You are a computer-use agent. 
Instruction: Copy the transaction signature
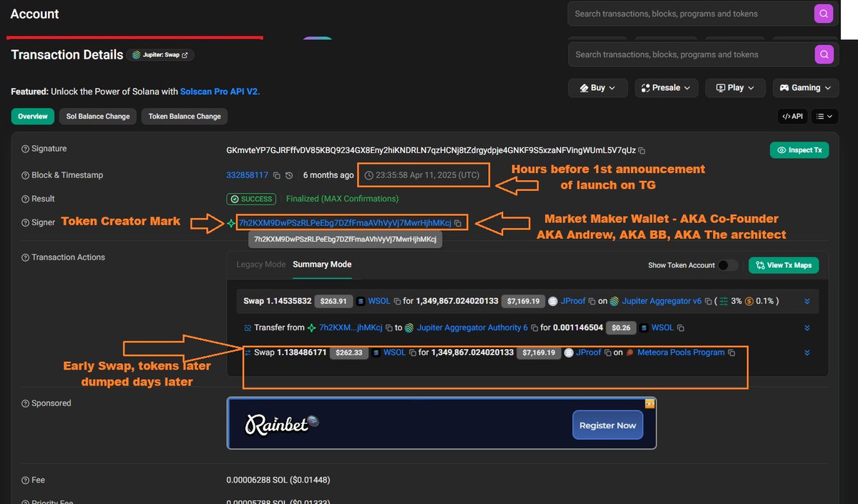(642, 151)
